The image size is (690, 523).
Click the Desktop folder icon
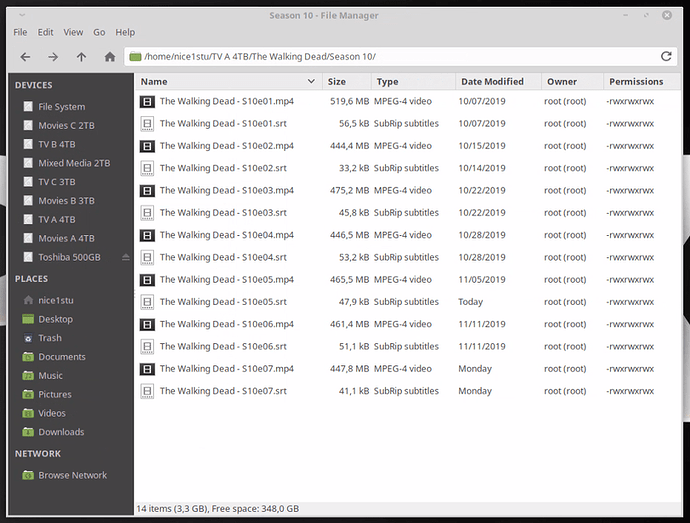coord(28,319)
